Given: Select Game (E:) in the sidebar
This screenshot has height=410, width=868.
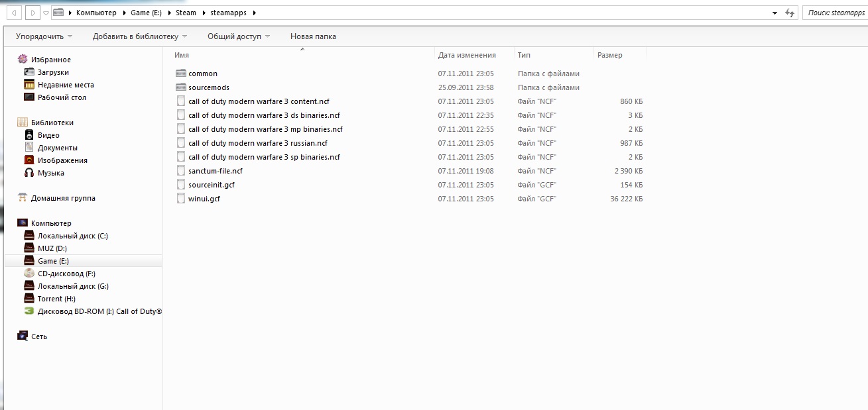Looking at the screenshot, I should coord(53,261).
